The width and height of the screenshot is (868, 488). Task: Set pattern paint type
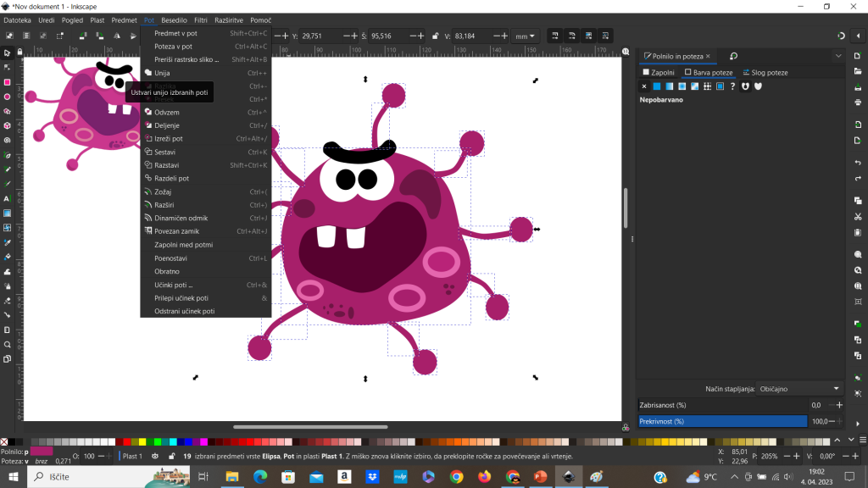point(708,86)
